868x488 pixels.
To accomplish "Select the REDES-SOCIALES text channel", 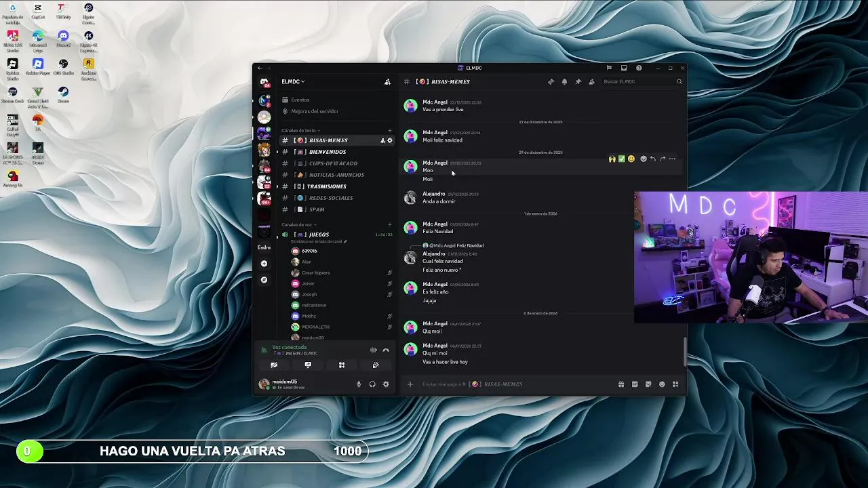I will (336, 198).
